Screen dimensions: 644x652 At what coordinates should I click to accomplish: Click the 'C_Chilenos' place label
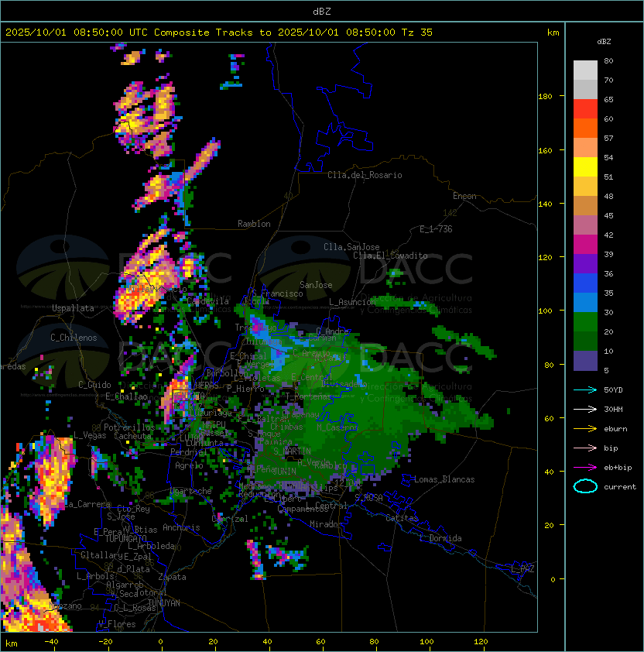(74, 338)
